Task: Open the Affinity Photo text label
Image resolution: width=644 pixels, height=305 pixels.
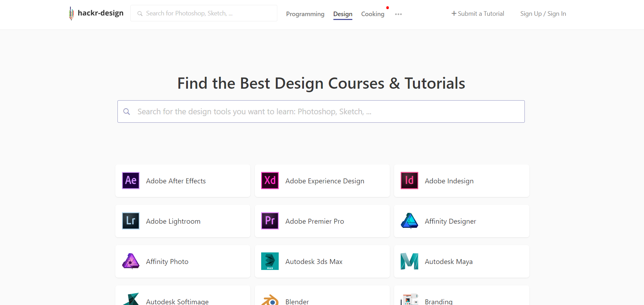Action: (167, 262)
